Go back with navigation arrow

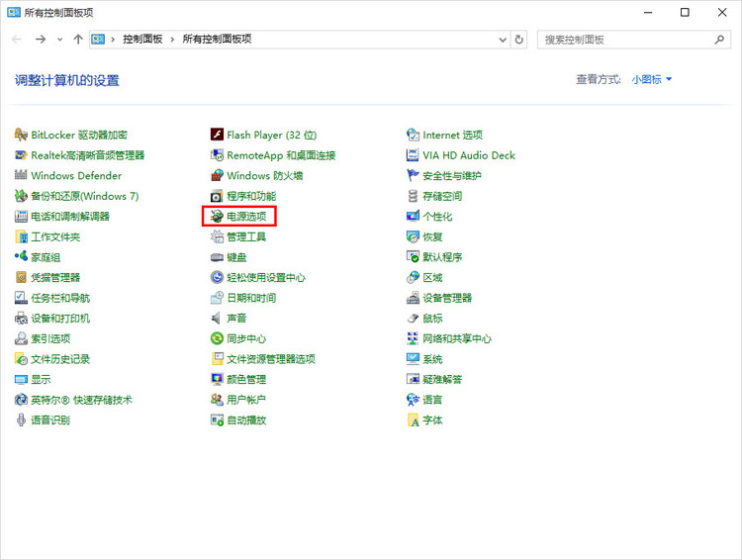(17, 40)
